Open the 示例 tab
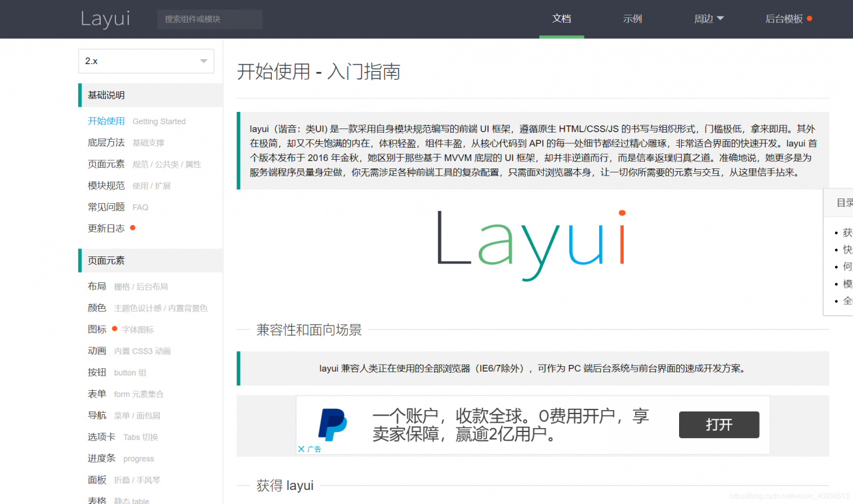The width and height of the screenshot is (853, 504). click(x=632, y=19)
